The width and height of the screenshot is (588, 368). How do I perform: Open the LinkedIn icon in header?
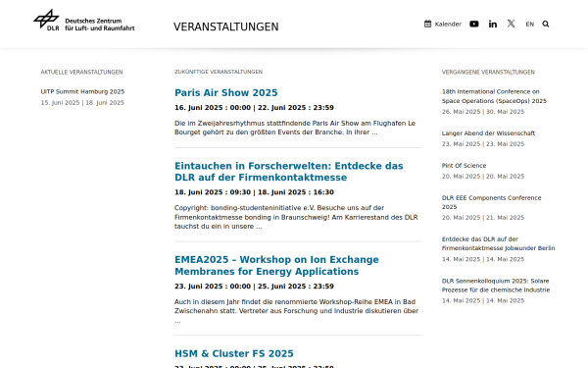coord(493,24)
